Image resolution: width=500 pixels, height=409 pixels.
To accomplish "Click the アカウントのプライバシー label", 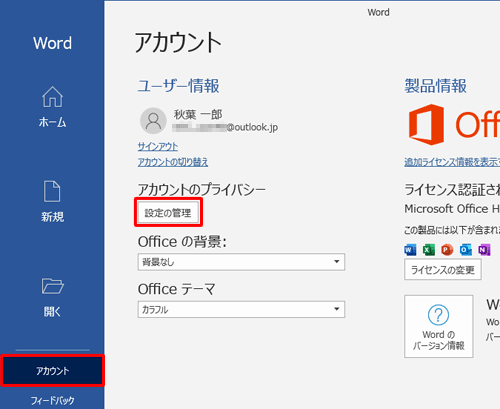I will pyautogui.click(x=202, y=190).
